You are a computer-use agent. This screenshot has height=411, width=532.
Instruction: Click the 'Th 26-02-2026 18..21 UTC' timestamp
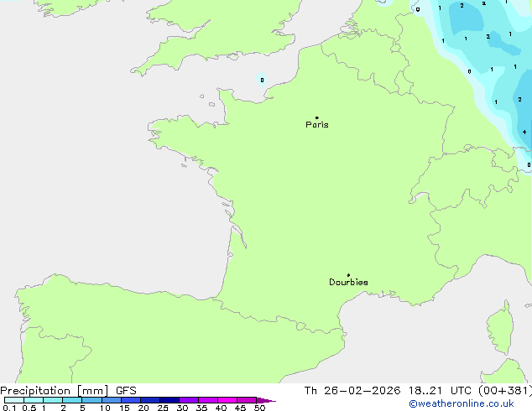click(388, 391)
